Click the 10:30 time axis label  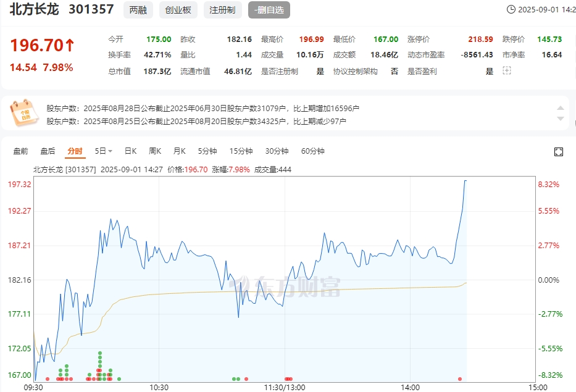(159, 387)
